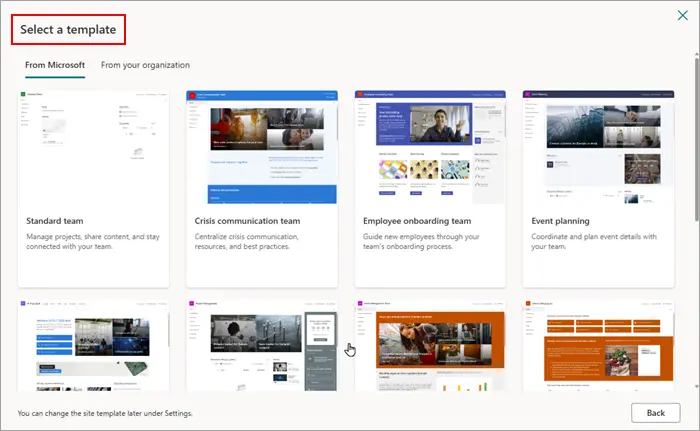Select the orange banner template under the cursor
The height and width of the screenshot is (431, 700).
click(429, 345)
